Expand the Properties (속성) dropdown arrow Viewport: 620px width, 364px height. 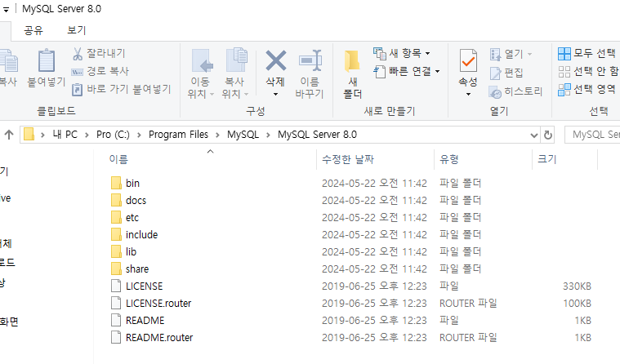pos(468,95)
